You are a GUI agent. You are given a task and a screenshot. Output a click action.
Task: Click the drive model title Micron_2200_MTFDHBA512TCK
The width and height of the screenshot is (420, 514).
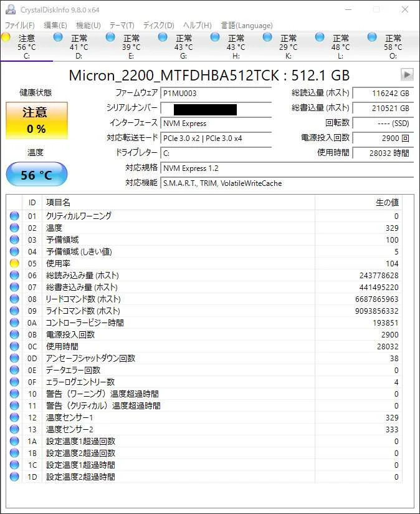point(174,75)
